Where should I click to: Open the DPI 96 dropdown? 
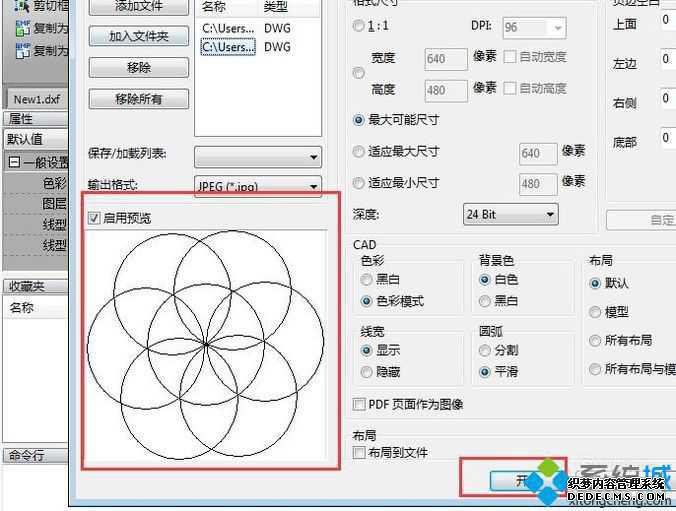pyautogui.click(x=534, y=28)
